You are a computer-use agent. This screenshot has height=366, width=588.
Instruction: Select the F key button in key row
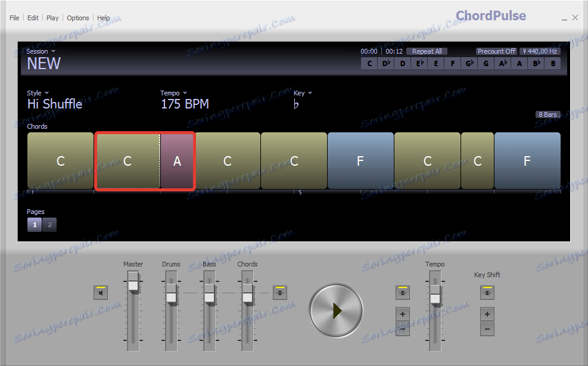click(x=453, y=63)
